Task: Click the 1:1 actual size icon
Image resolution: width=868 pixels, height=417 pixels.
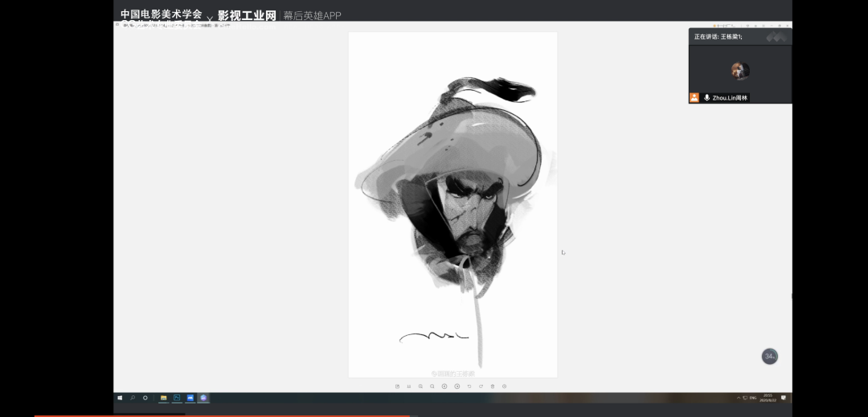Action: [409, 386]
